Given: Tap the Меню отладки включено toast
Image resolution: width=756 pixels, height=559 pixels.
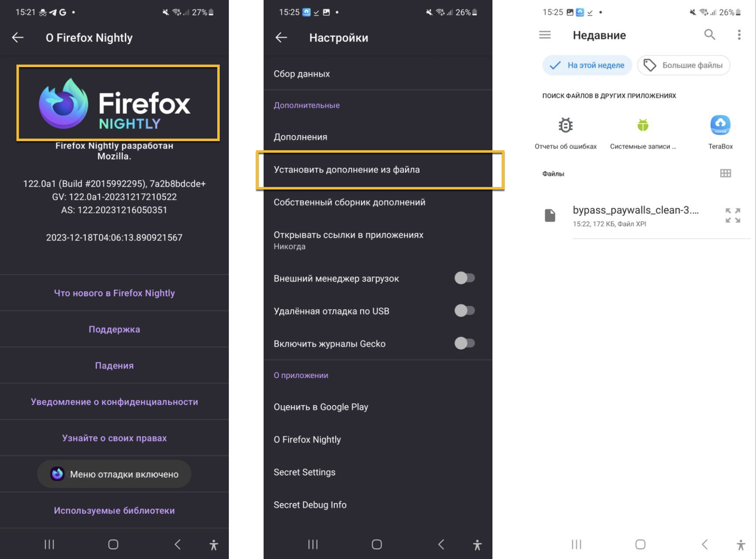Looking at the screenshot, I should pos(114,474).
